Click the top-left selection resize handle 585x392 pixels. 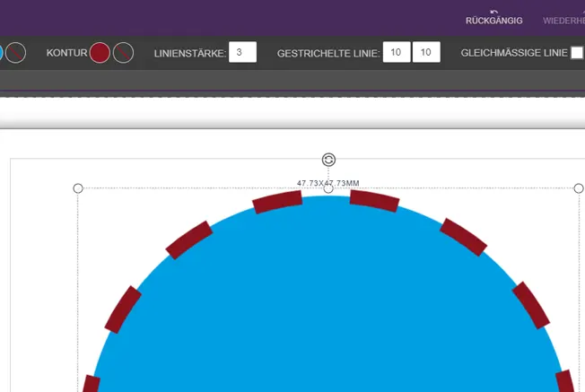[x=78, y=188]
